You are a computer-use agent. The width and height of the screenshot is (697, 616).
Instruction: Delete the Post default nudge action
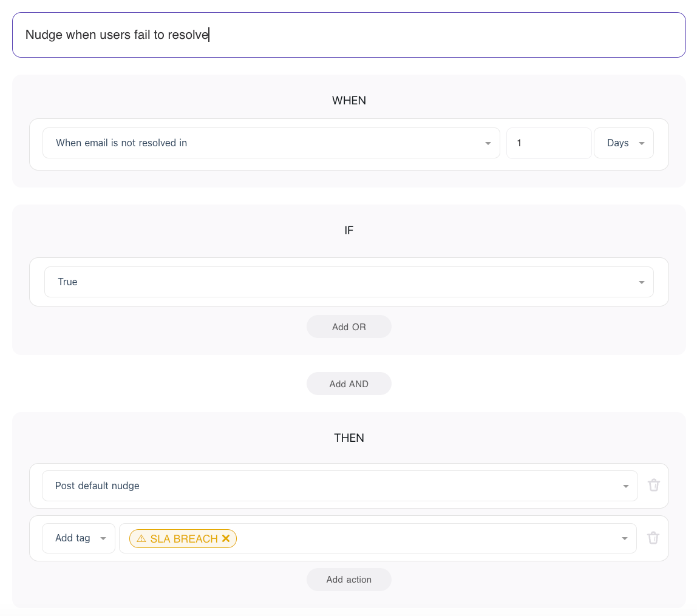pos(653,486)
